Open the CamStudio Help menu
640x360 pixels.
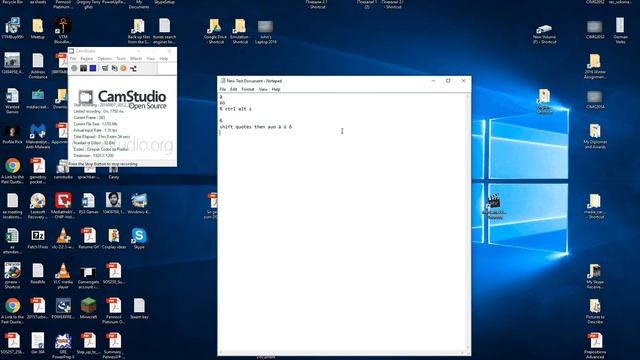click(164, 59)
